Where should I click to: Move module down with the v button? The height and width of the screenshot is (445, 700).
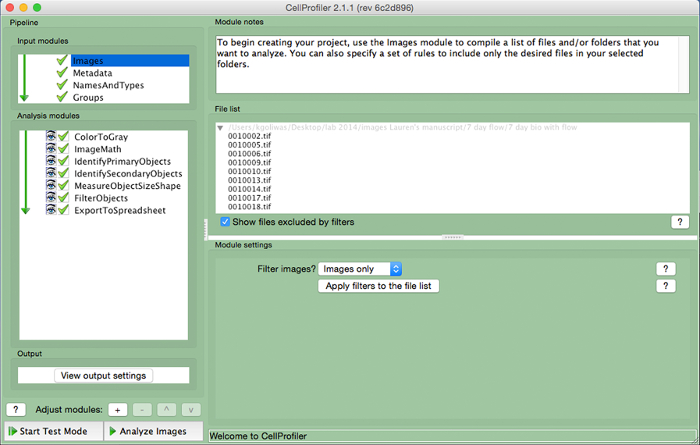tap(190, 410)
